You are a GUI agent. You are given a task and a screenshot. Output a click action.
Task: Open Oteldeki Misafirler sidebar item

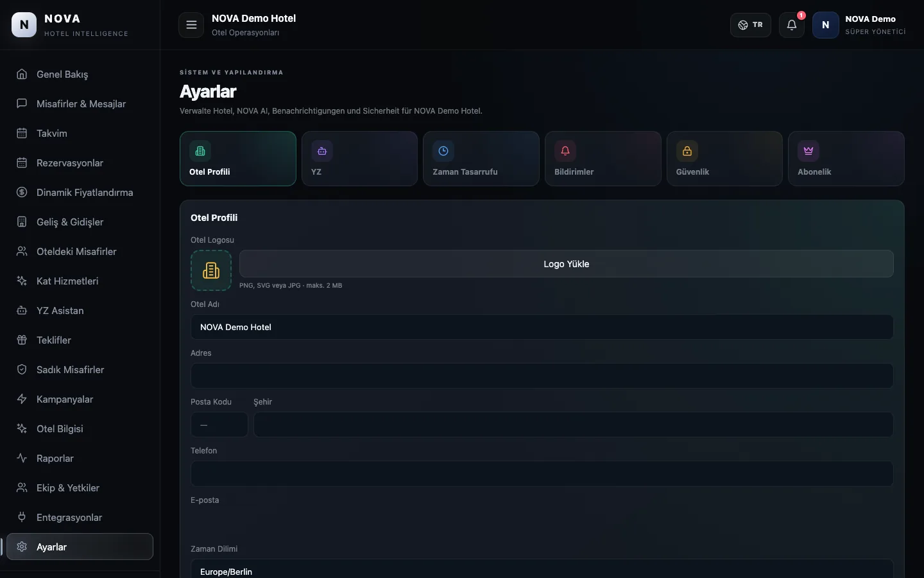(80, 251)
